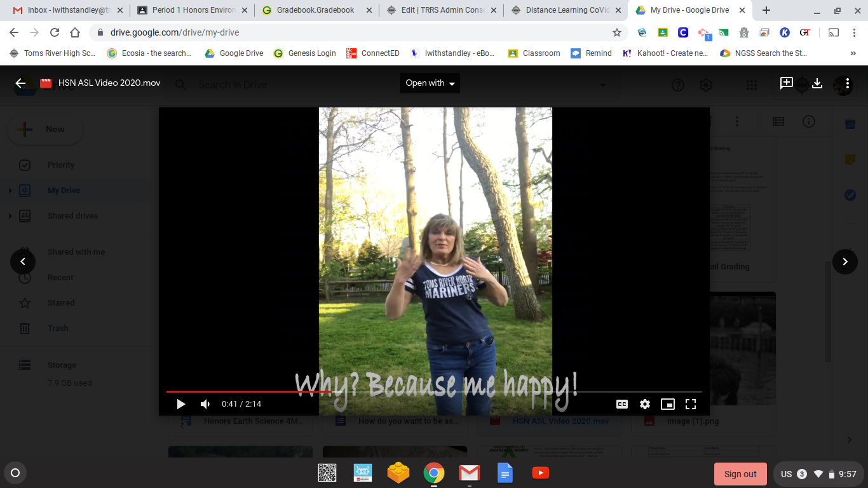Reload the current Drive page
Viewport: 868px width, 488px height.
55,32
